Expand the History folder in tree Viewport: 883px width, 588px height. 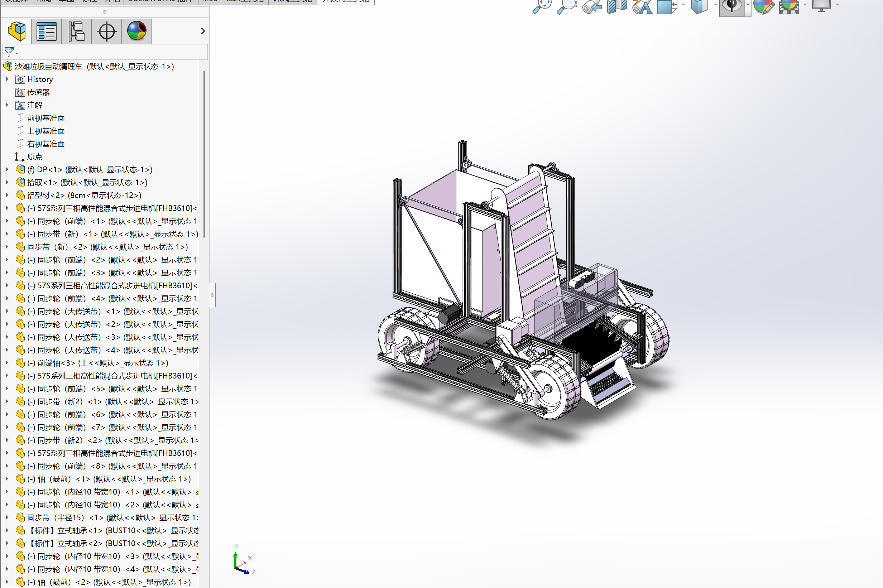click(7, 79)
